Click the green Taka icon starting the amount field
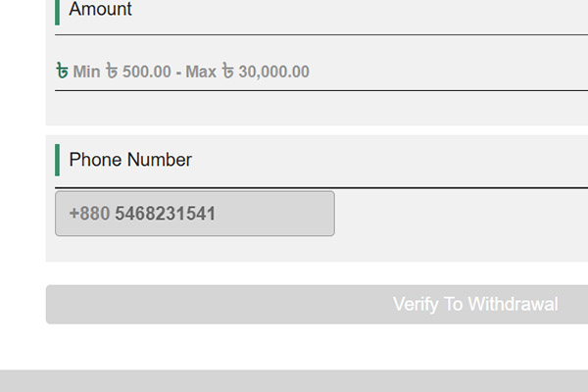This screenshot has width=588, height=392. tap(63, 71)
